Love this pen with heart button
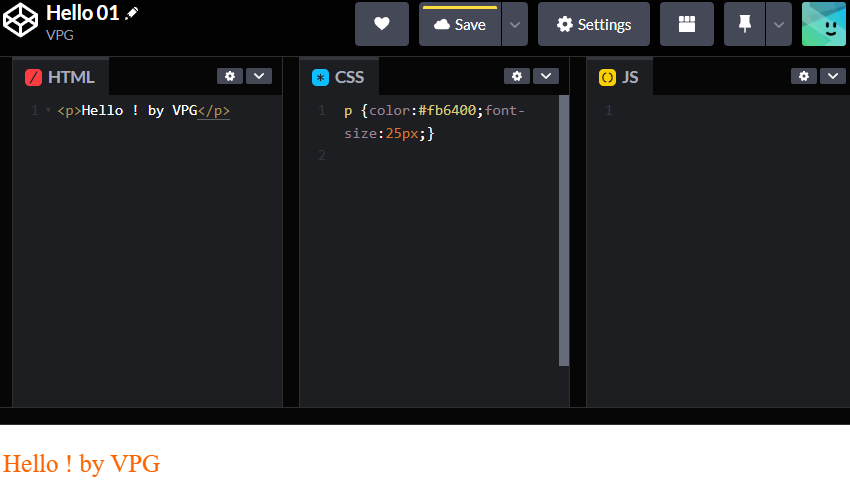Screen dimensions: 850x484 coord(382,24)
